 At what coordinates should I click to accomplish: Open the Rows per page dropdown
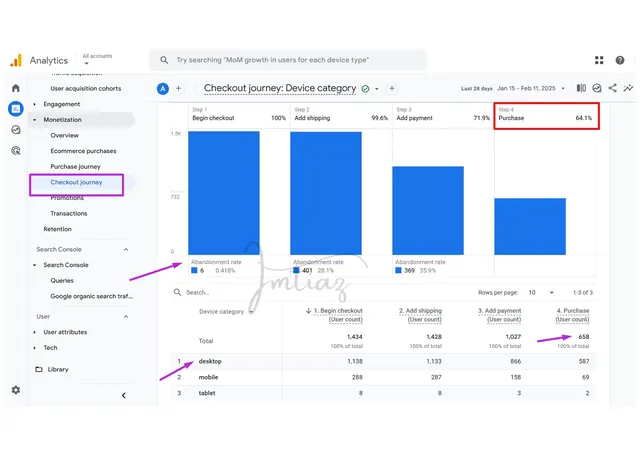pos(541,292)
